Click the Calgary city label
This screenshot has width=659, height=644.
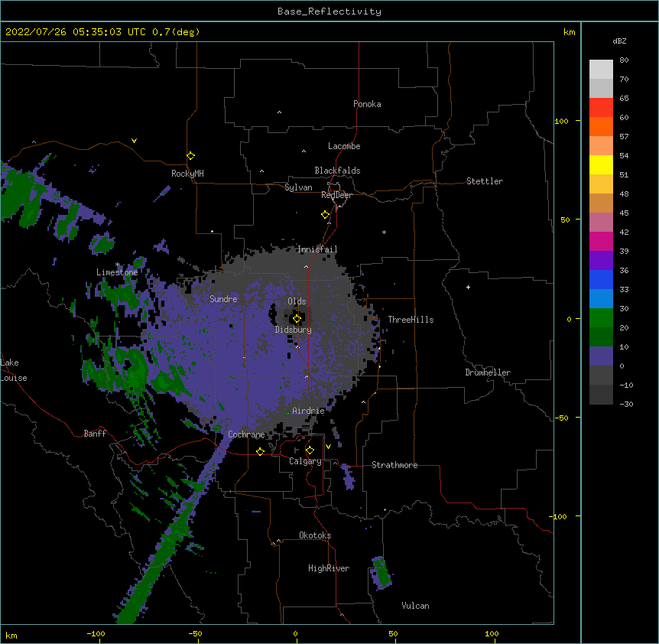click(305, 461)
